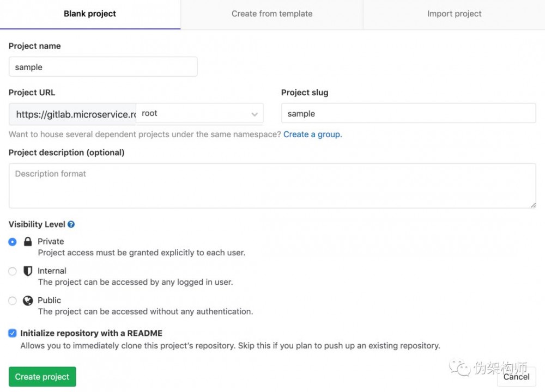This screenshot has height=392, width=545.
Task: Select the Internal visibility radio button
Action: click(13, 271)
